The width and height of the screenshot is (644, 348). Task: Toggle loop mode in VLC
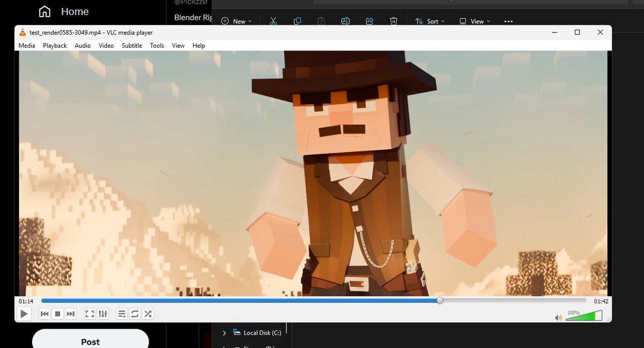pyautogui.click(x=135, y=314)
